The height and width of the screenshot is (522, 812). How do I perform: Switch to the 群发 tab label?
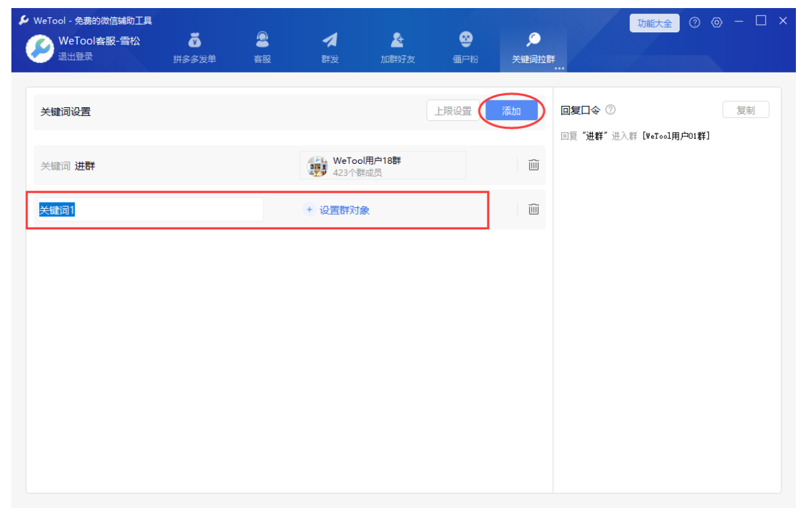click(x=330, y=59)
